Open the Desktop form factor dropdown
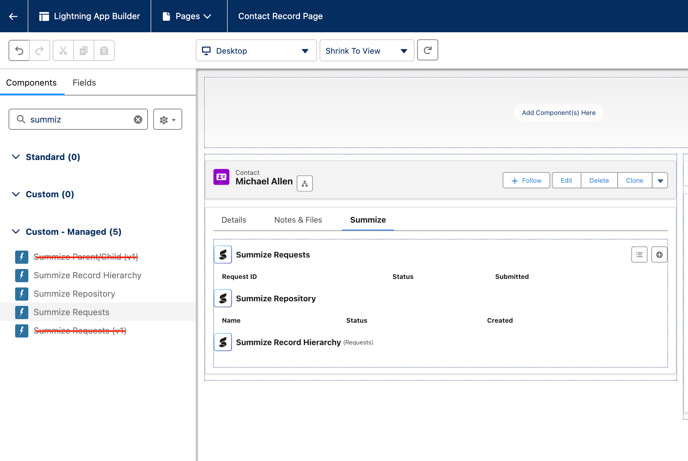Screen dimensions: 688x461 coord(256,51)
